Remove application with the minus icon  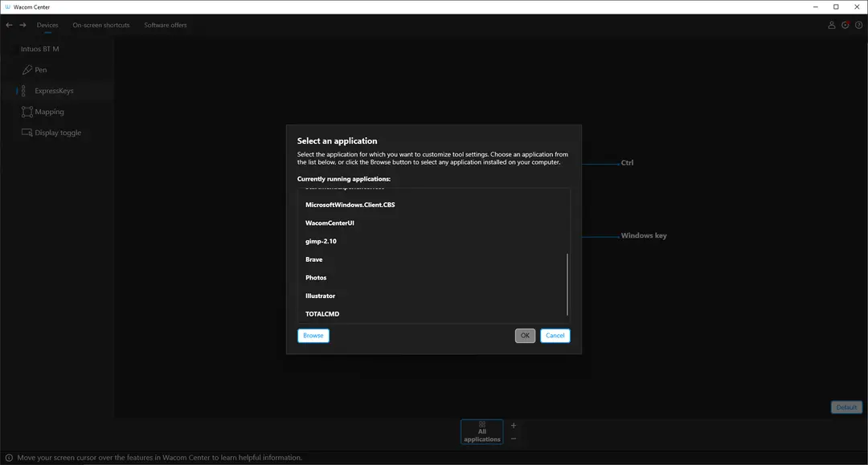[513, 438]
